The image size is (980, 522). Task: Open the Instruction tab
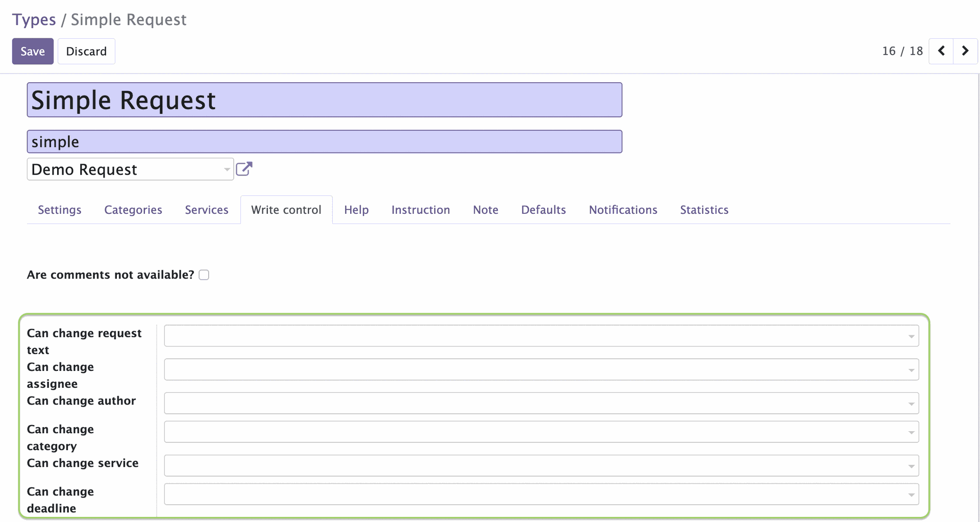click(x=421, y=210)
